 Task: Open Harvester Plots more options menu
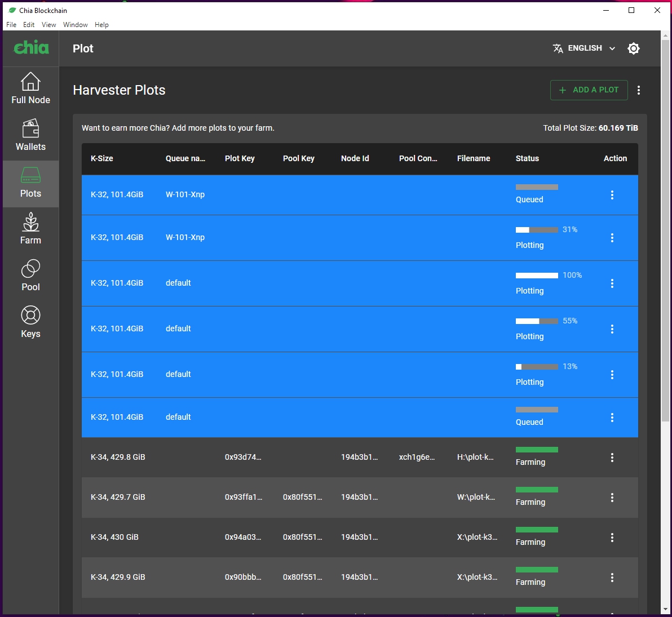(x=639, y=90)
